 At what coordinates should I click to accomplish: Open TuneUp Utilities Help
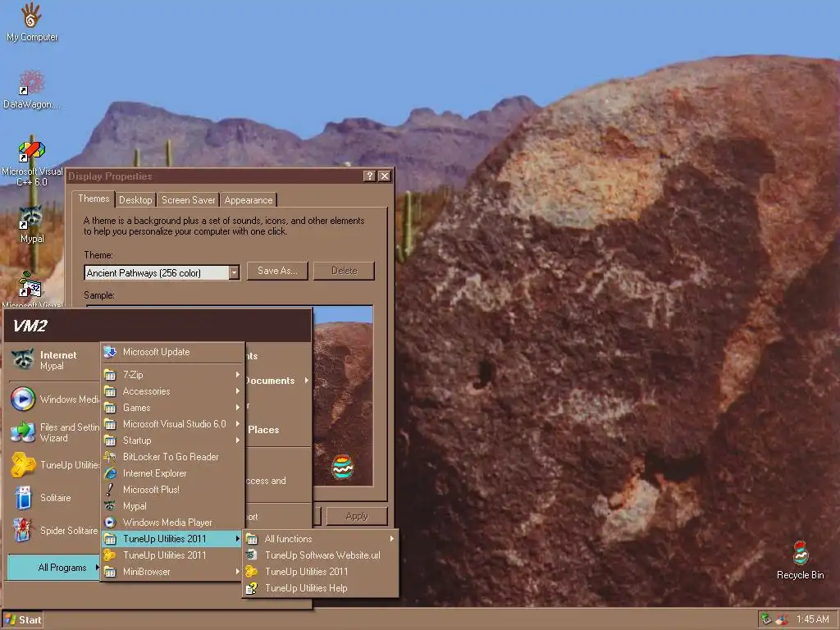[321, 588]
